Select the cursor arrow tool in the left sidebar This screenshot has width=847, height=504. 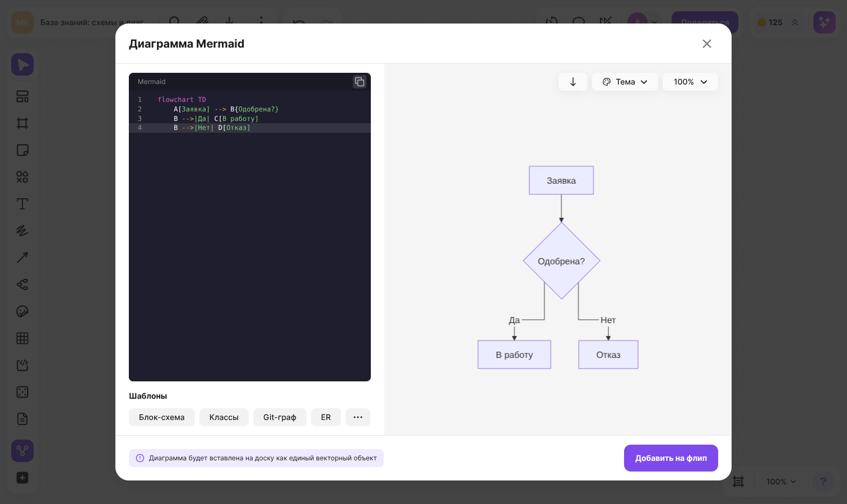[x=22, y=65]
